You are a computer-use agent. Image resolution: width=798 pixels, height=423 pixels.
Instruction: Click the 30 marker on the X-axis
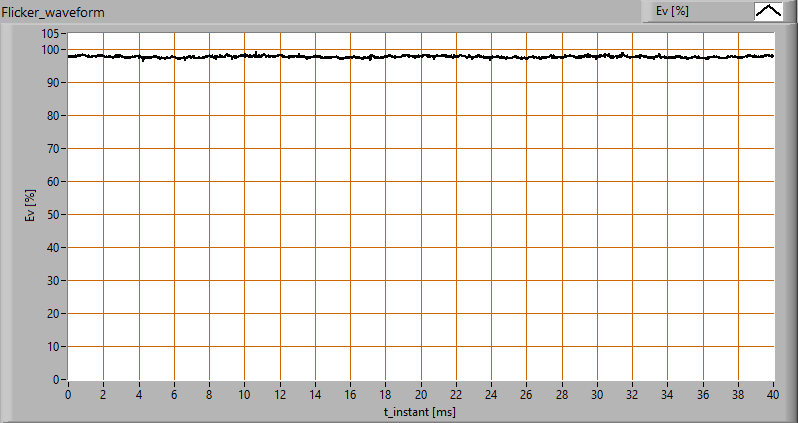point(597,394)
